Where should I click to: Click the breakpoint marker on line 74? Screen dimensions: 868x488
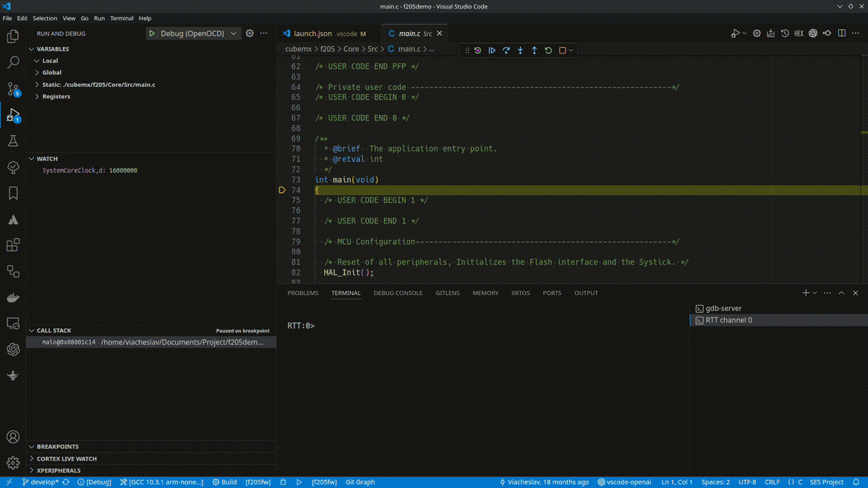click(x=281, y=189)
